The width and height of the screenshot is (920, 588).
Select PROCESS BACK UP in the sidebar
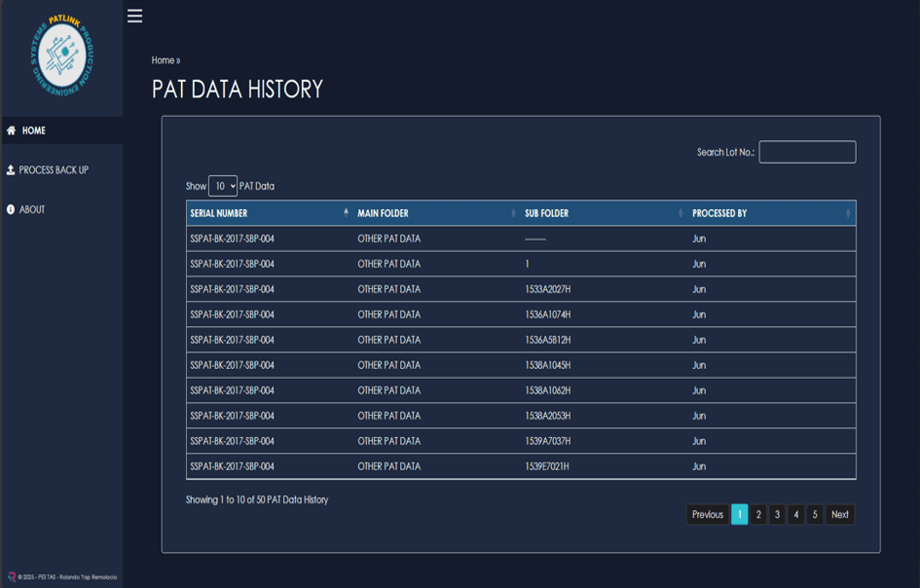[x=54, y=168]
